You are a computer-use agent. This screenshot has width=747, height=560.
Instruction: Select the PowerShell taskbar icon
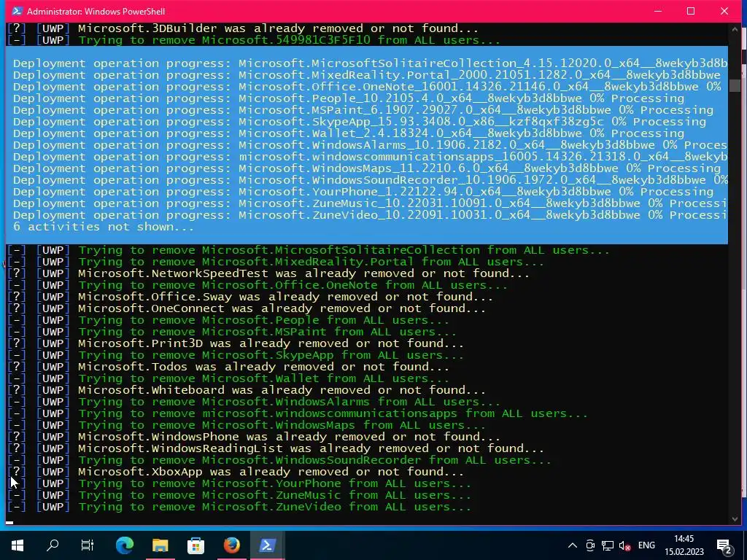click(x=267, y=545)
